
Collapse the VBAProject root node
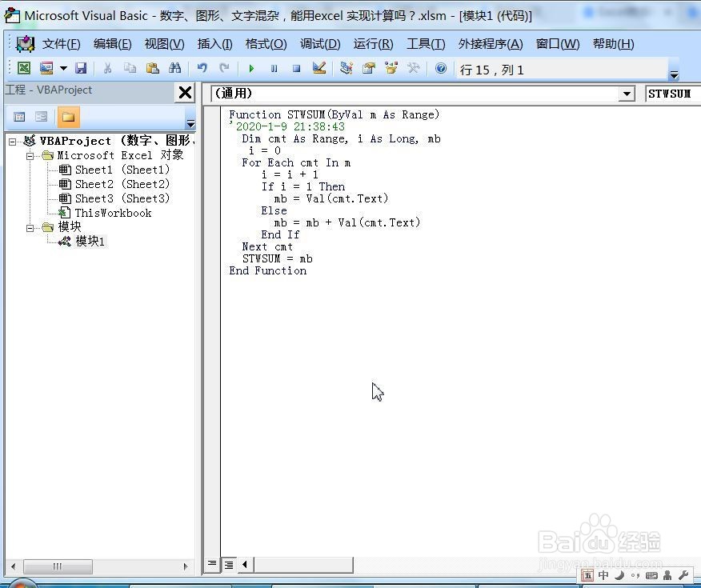coord(13,142)
